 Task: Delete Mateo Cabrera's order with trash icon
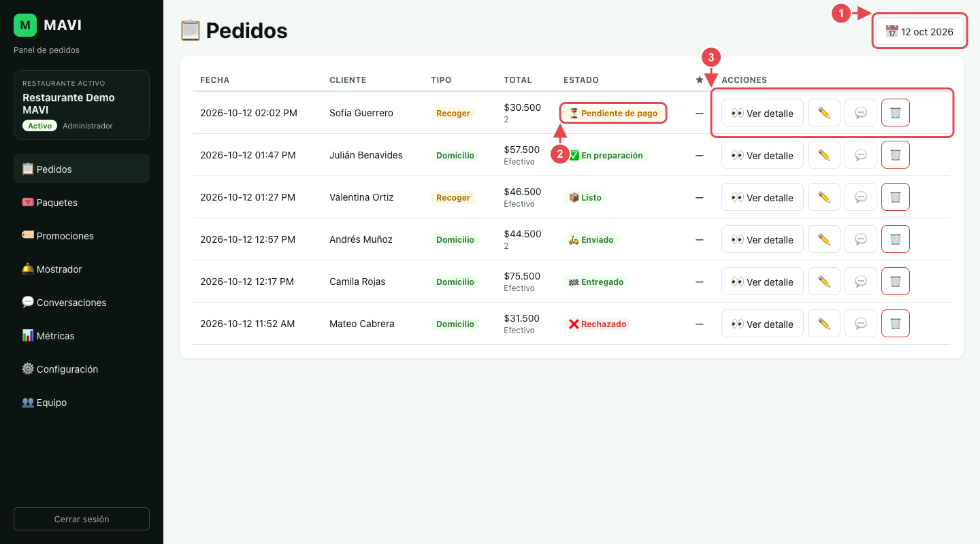pos(896,324)
